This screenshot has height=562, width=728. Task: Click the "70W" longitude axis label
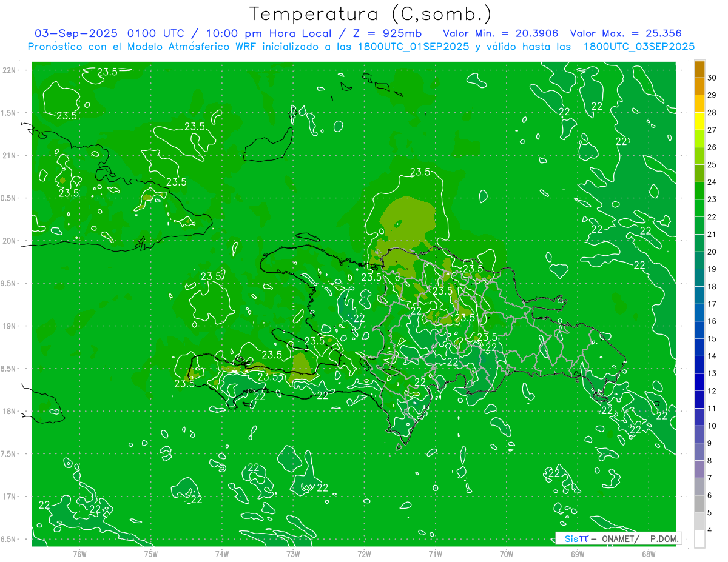tap(506, 554)
